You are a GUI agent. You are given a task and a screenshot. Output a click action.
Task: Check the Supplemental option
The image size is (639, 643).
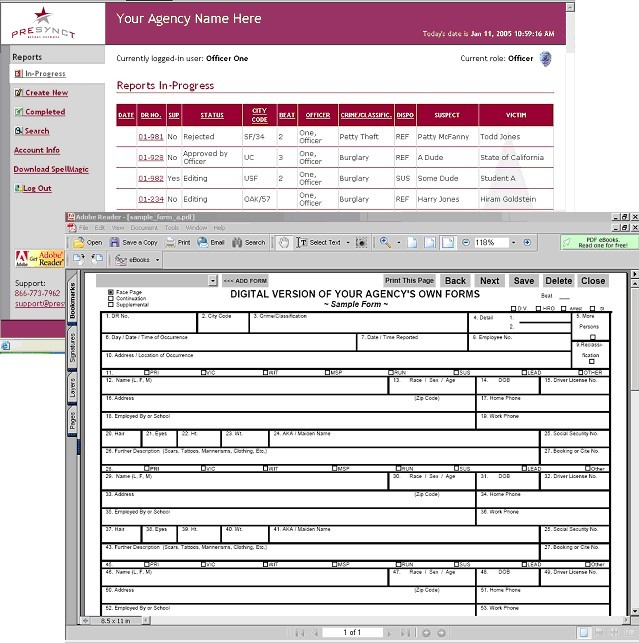pyautogui.click(x=110, y=304)
